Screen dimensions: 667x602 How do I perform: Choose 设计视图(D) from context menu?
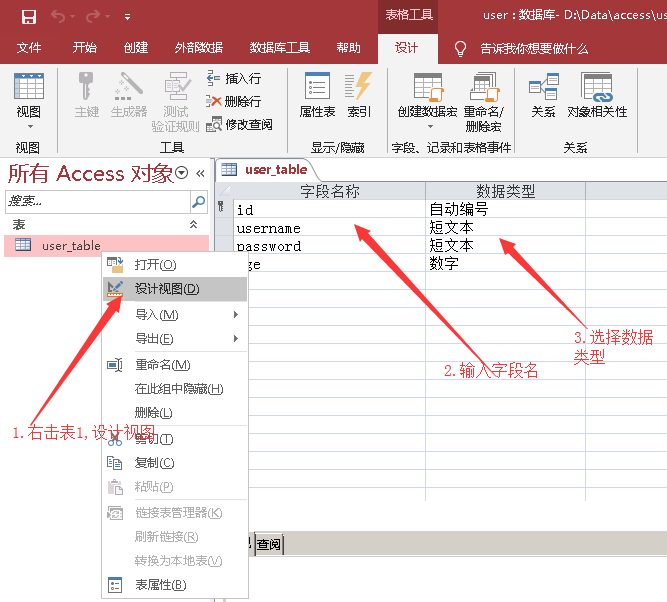(175, 289)
